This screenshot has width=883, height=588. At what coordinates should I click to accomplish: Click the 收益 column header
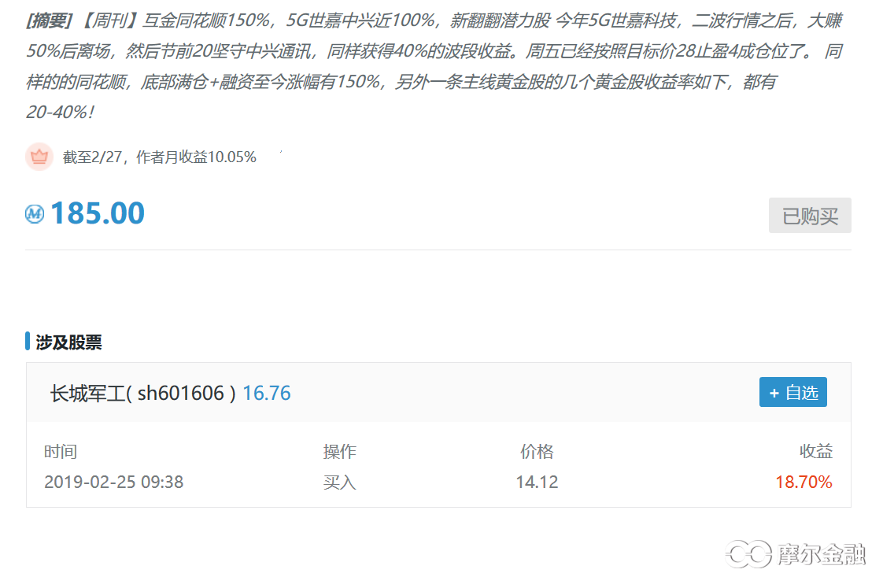coord(815,452)
